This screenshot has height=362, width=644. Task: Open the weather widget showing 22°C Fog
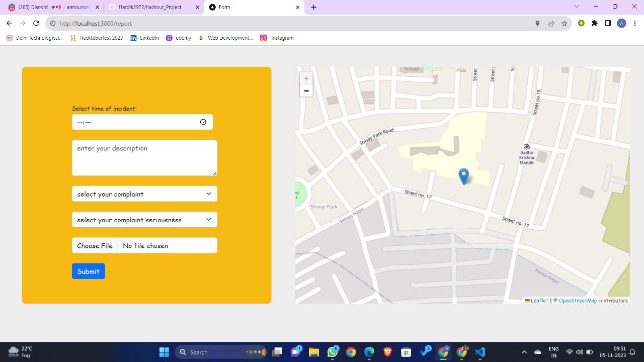pyautogui.click(x=20, y=352)
